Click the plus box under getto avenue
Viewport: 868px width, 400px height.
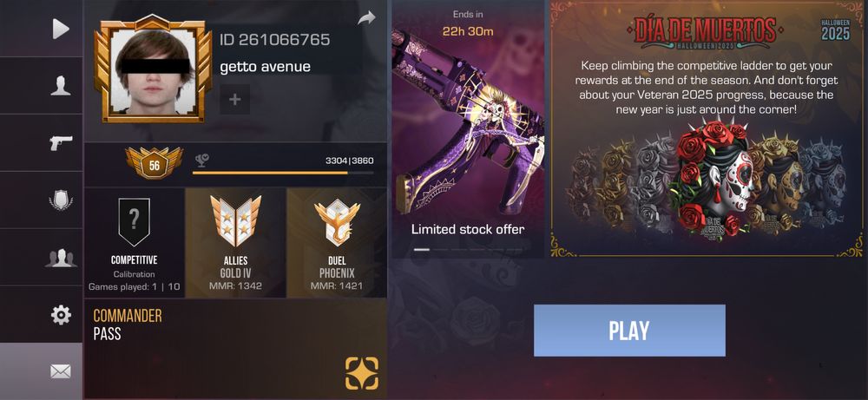[x=234, y=100]
